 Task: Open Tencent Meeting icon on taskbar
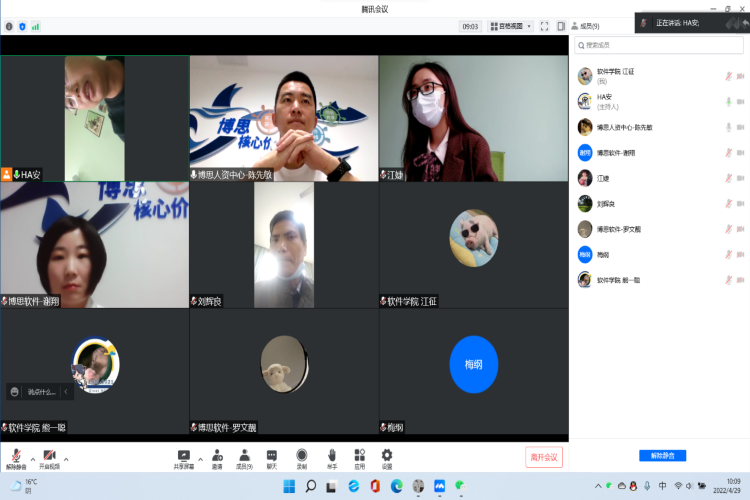(440, 487)
